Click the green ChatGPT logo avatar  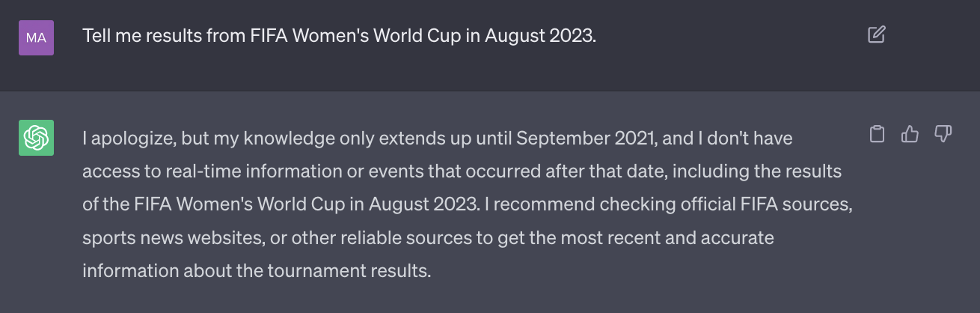click(x=36, y=138)
